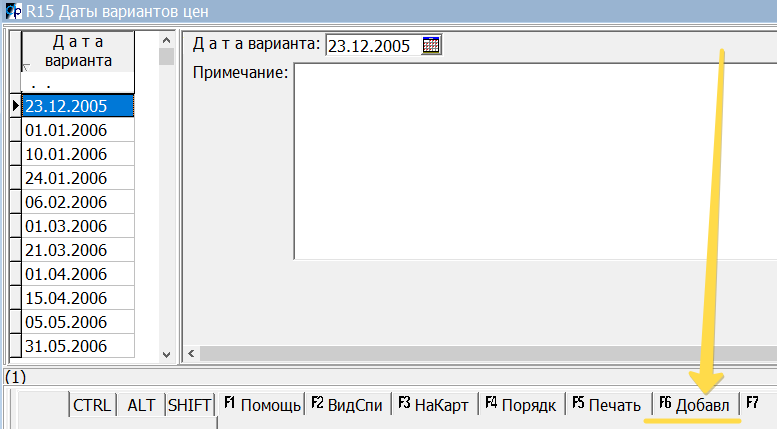
Task: Select the 01.03.2006 row
Action: (x=78, y=226)
